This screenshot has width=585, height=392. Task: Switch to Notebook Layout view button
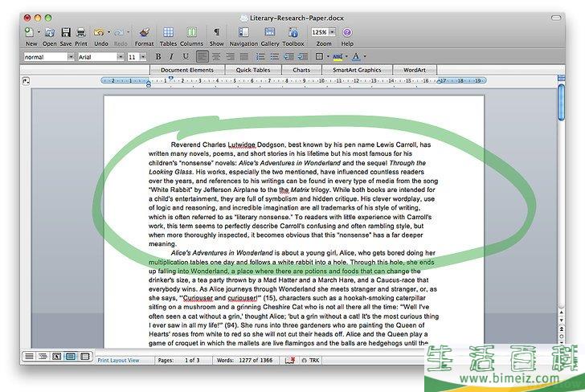pos(84,357)
